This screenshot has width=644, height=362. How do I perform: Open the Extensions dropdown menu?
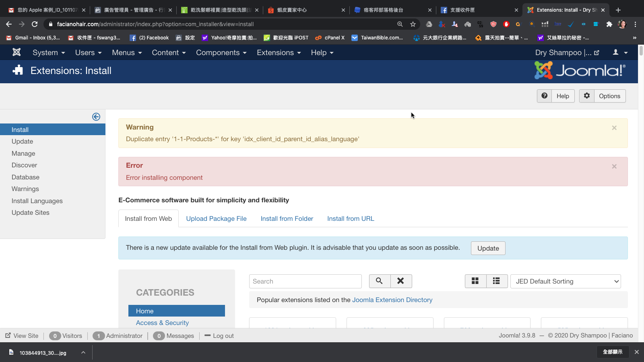click(x=279, y=53)
